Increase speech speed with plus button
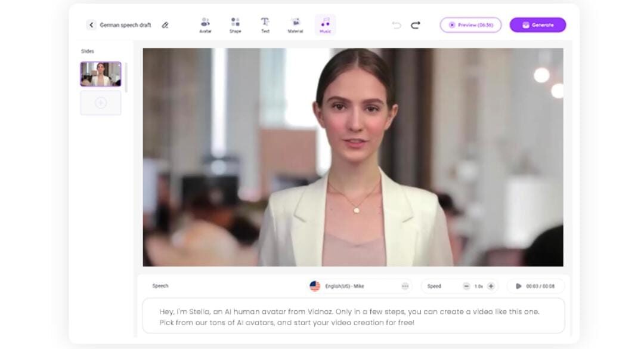 point(491,286)
